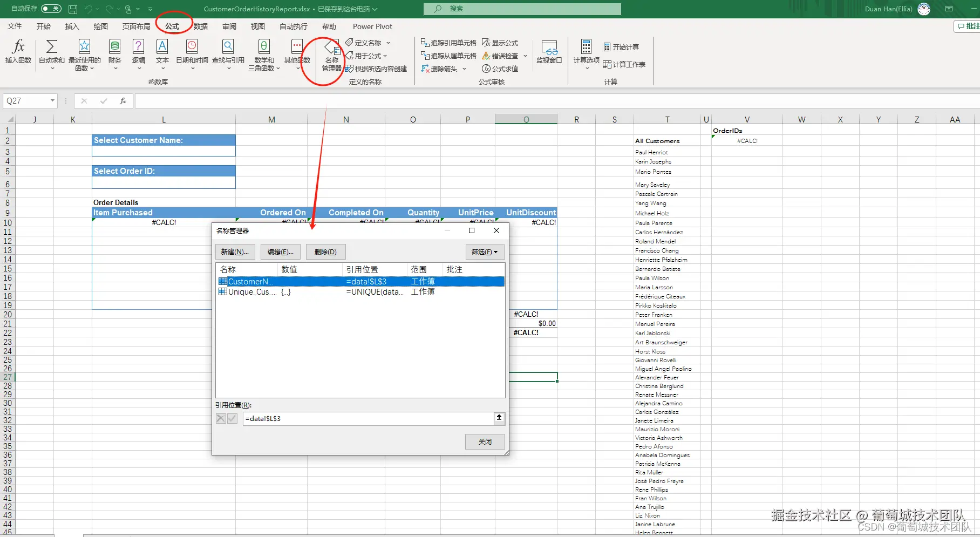Select the CustomerN... name row

[x=360, y=282]
